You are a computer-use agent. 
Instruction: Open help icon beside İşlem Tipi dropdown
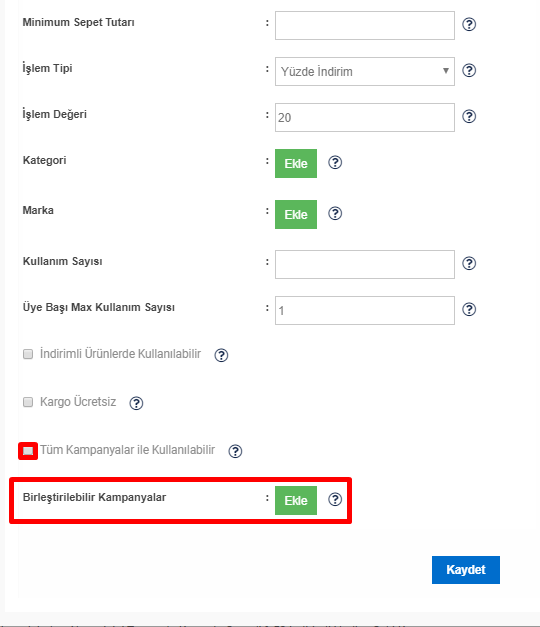click(469, 70)
